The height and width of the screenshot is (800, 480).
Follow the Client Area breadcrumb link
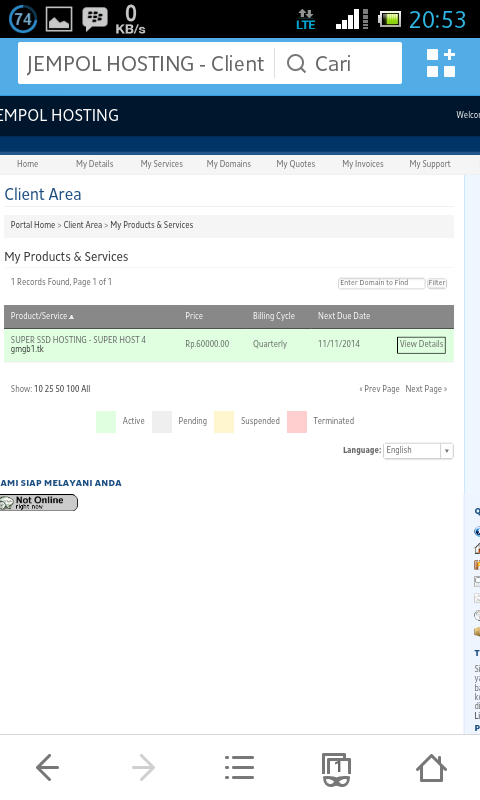83,225
